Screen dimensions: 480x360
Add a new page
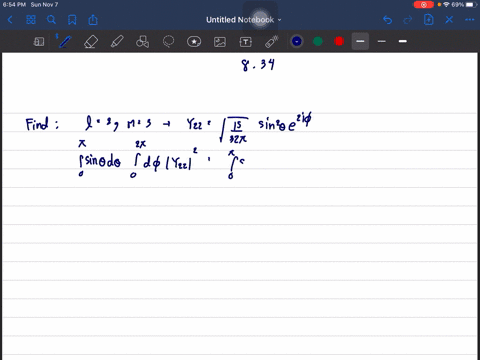click(x=428, y=20)
